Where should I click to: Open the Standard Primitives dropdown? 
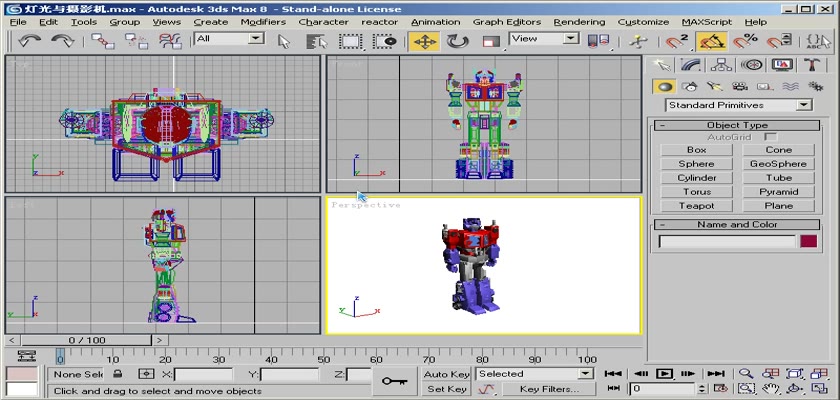[739, 105]
